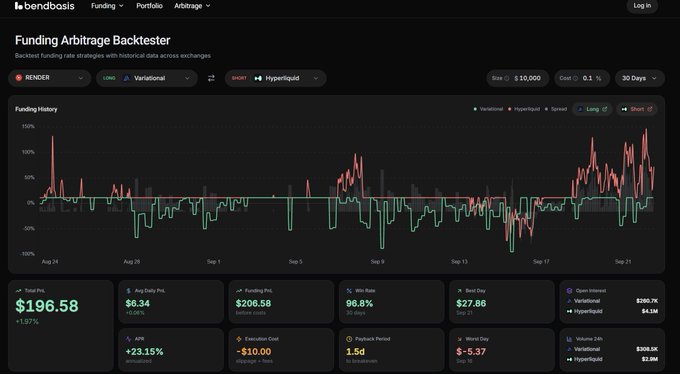This screenshot has height=374, width=680.
Task: Click the $-5.37 Worst Day value
Action: (471, 351)
